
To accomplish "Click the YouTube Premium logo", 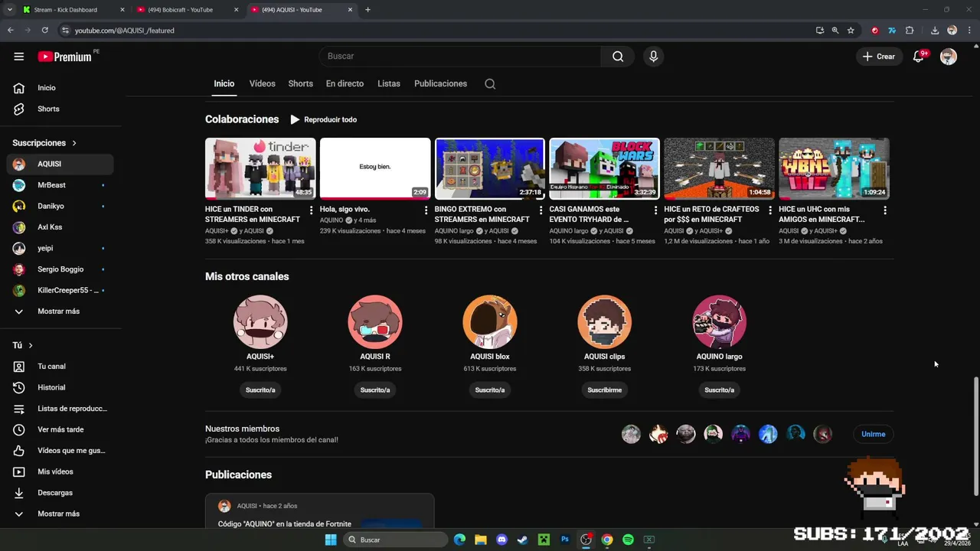I will [64, 57].
